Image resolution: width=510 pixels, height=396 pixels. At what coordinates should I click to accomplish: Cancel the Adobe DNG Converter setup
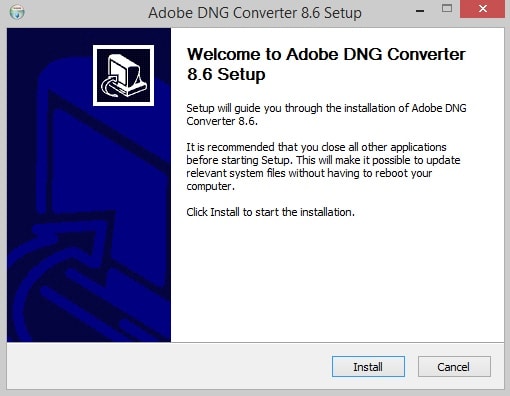pos(454,367)
